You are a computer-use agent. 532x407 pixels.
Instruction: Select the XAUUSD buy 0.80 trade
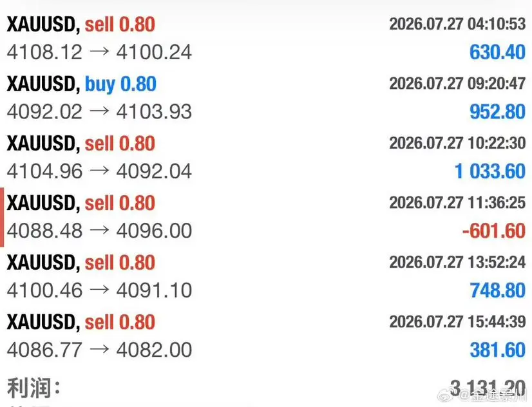click(266, 98)
